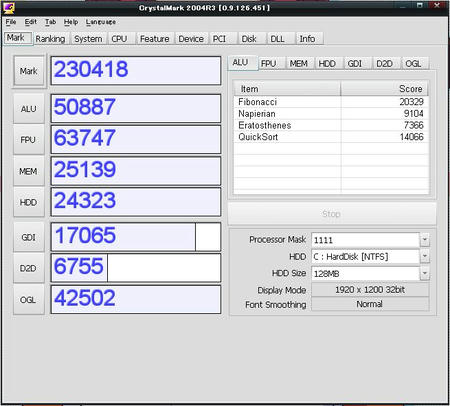Open the File menu
450x406 pixels.
[11, 22]
